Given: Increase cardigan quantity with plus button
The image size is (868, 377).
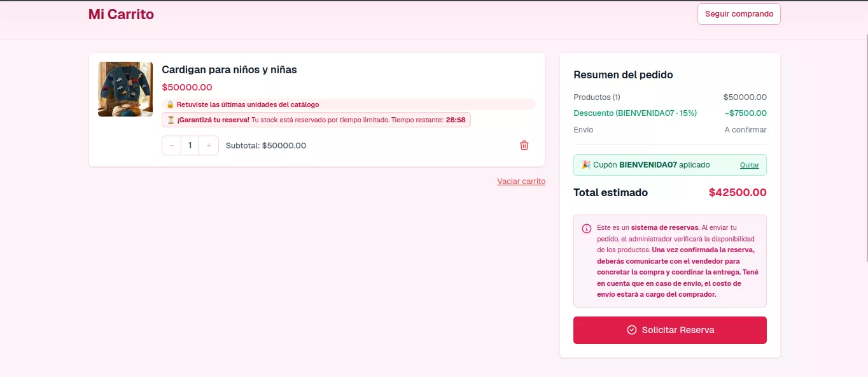Looking at the screenshot, I should [x=209, y=145].
